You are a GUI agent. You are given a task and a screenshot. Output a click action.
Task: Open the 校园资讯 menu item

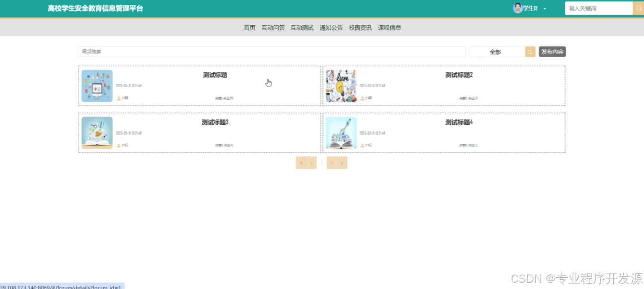click(360, 28)
